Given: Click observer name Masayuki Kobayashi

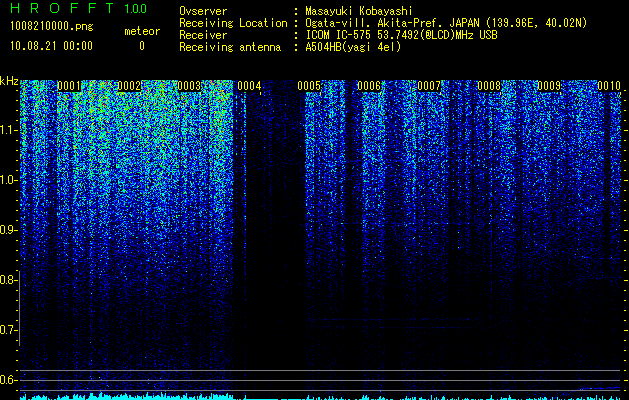Looking at the screenshot, I should (359, 11).
